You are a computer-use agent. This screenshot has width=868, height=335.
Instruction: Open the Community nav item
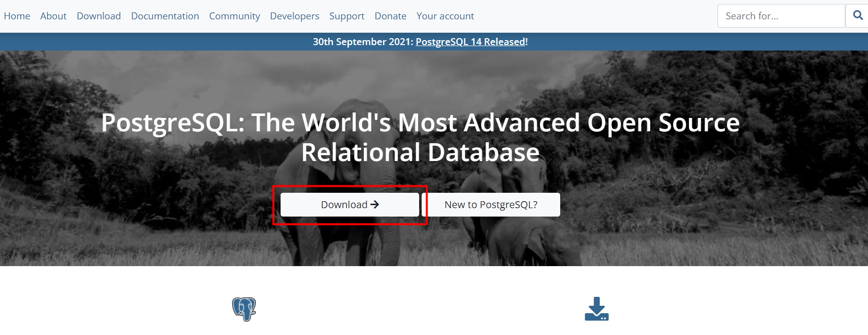pos(235,16)
